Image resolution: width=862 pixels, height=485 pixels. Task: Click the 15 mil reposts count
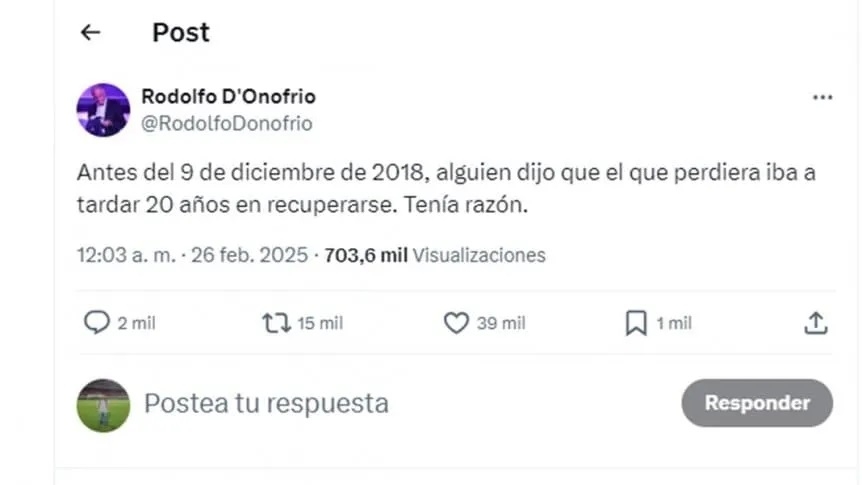[320, 323]
